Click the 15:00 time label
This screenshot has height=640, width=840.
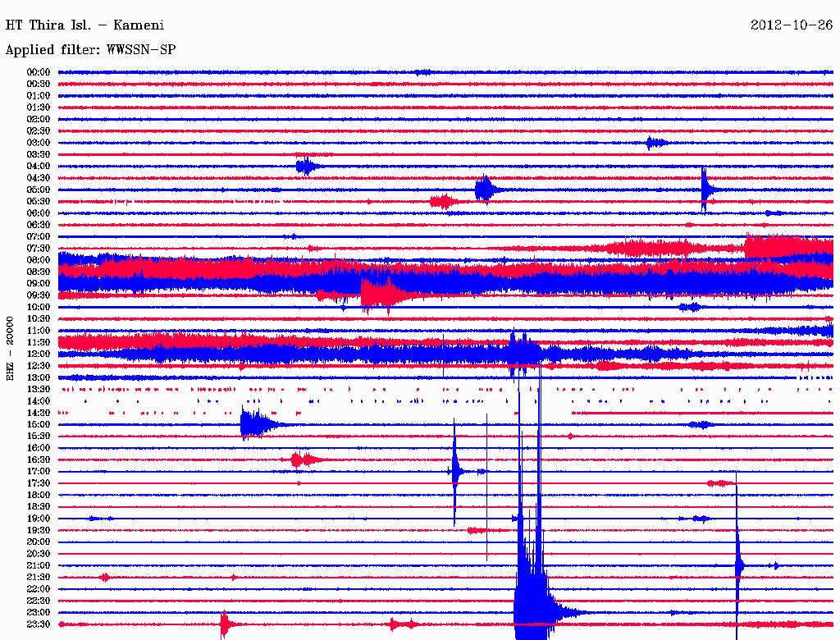coord(39,424)
